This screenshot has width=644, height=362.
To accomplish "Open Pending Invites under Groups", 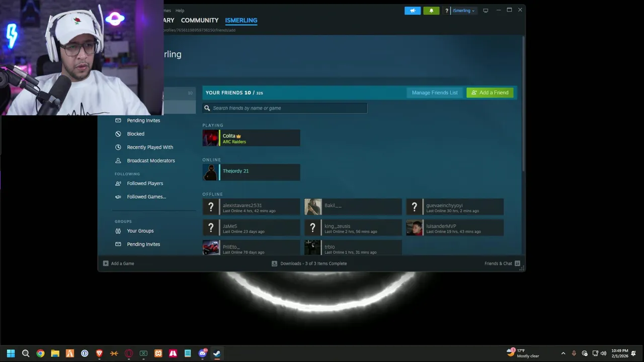I will [x=143, y=244].
